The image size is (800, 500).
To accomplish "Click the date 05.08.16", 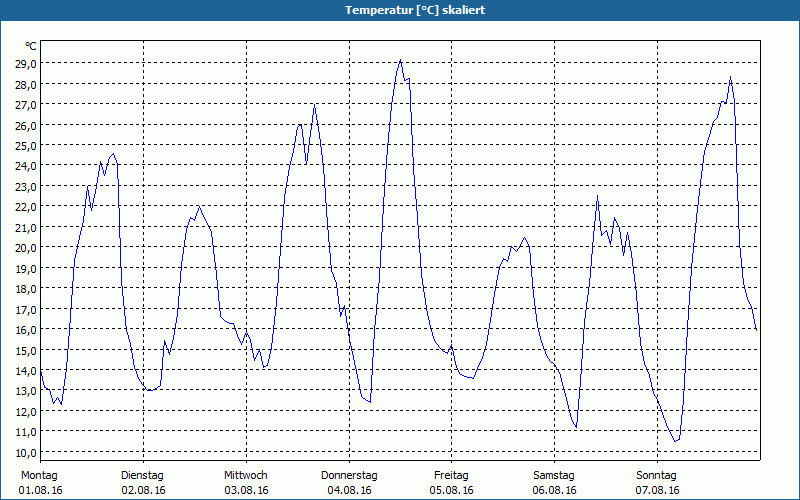I will click(x=452, y=490).
